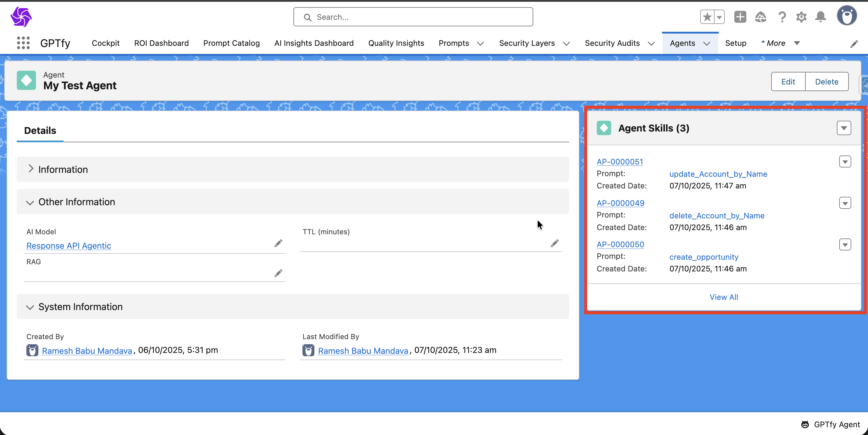
Task: Open the update_Account_by_Name prompt link
Action: (x=718, y=174)
